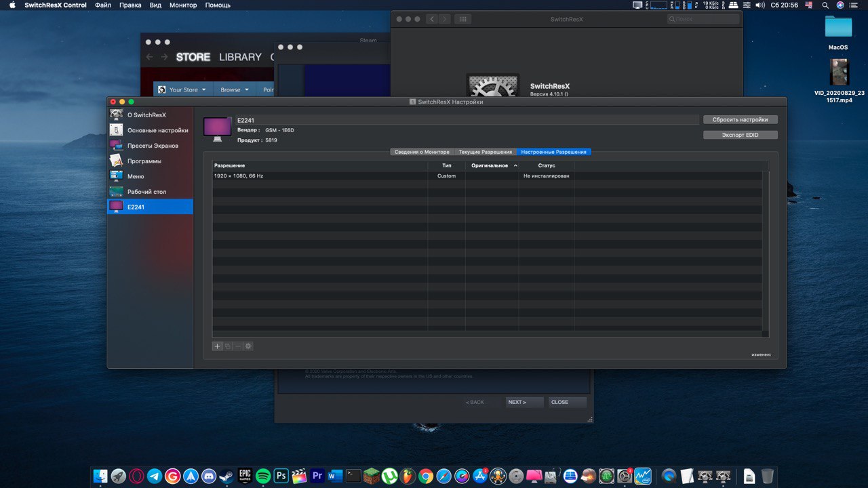Switch to Сведения о Мониторе tab
This screenshot has height=488, width=868.
click(x=422, y=152)
